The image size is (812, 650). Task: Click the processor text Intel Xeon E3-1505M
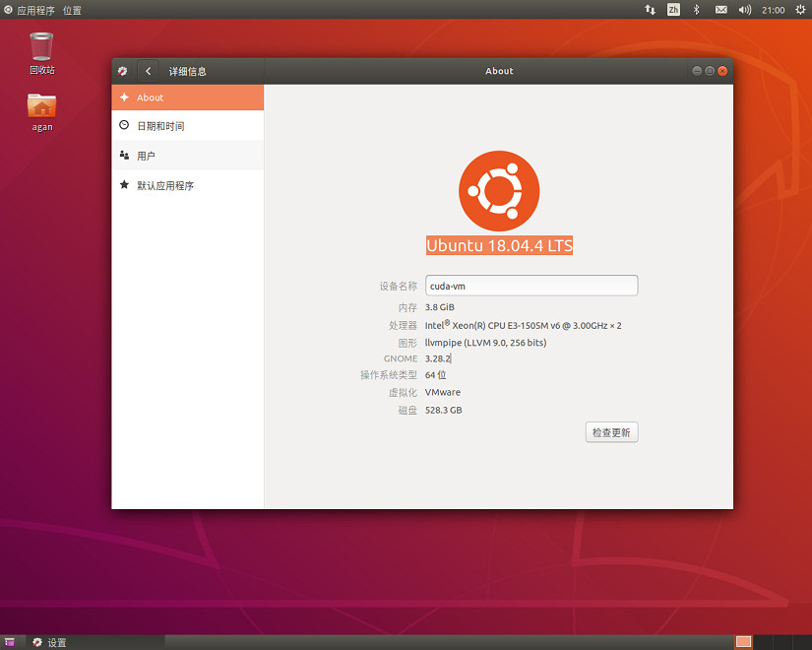tap(523, 326)
